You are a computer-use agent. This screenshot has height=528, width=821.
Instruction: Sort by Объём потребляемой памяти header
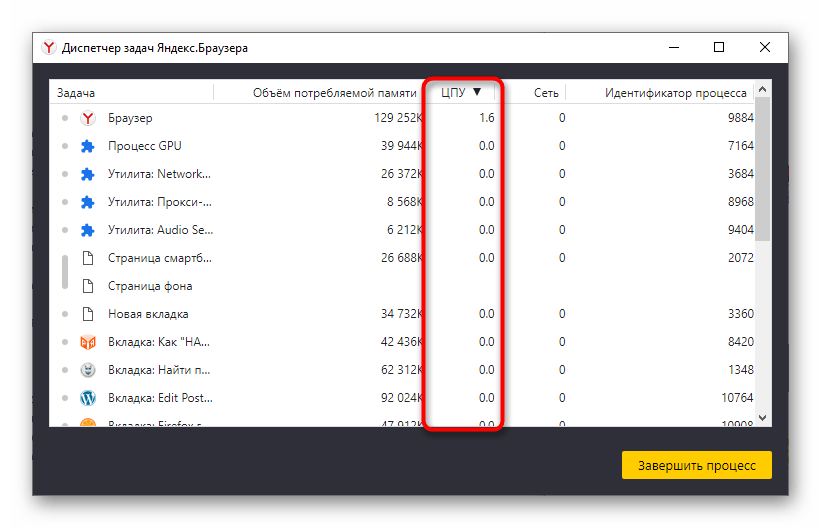click(x=335, y=93)
